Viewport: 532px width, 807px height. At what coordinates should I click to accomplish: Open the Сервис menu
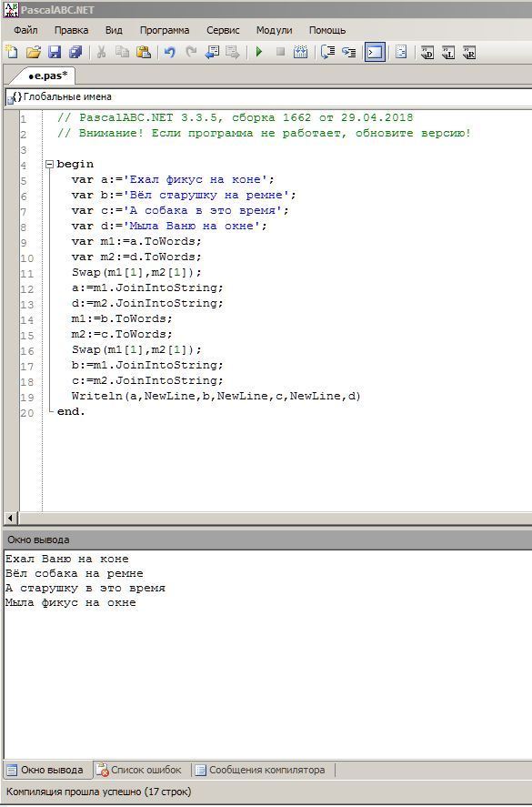223,30
